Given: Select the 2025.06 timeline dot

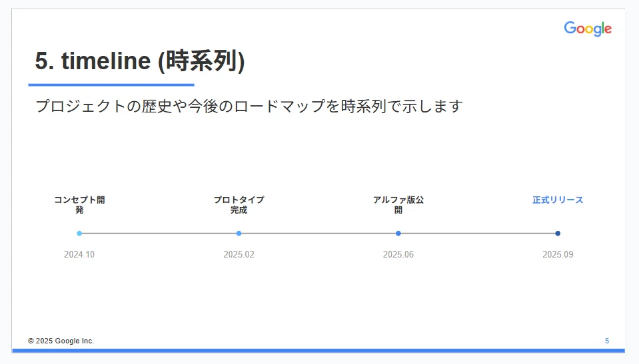Looking at the screenshot, I should 398,234.
